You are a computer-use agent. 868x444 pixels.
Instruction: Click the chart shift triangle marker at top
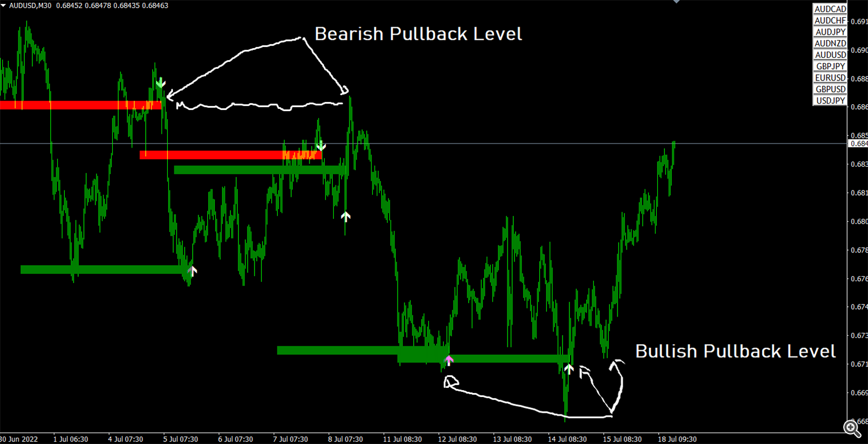676,2
